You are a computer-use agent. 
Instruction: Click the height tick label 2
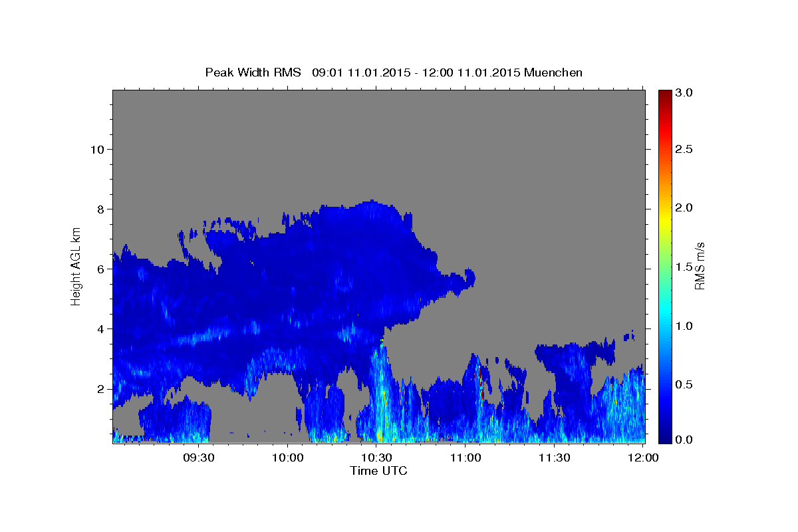[100, 389]
